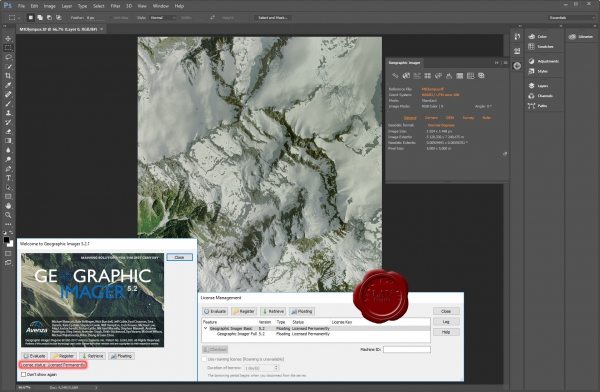600x392 pixels.
Task: Click the Machine ID input field
Action: click(x=407, y=350)
